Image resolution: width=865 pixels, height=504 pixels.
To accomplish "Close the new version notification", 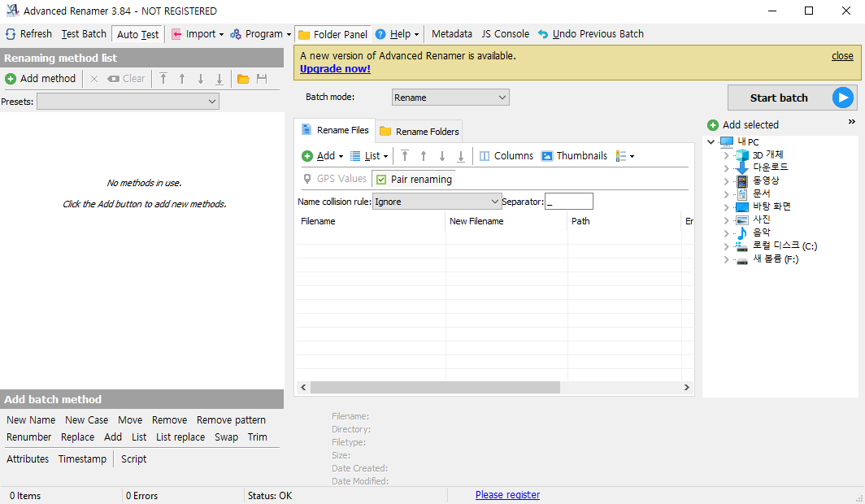I will pyautogui.click(x=842, y=56).
